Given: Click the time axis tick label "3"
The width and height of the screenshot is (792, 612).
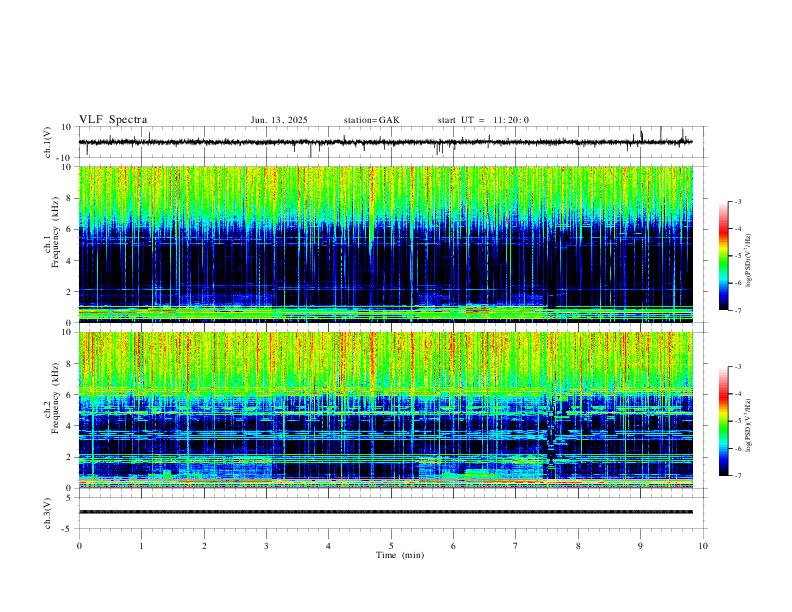Looking at the screenshot, I should [266, 546].
